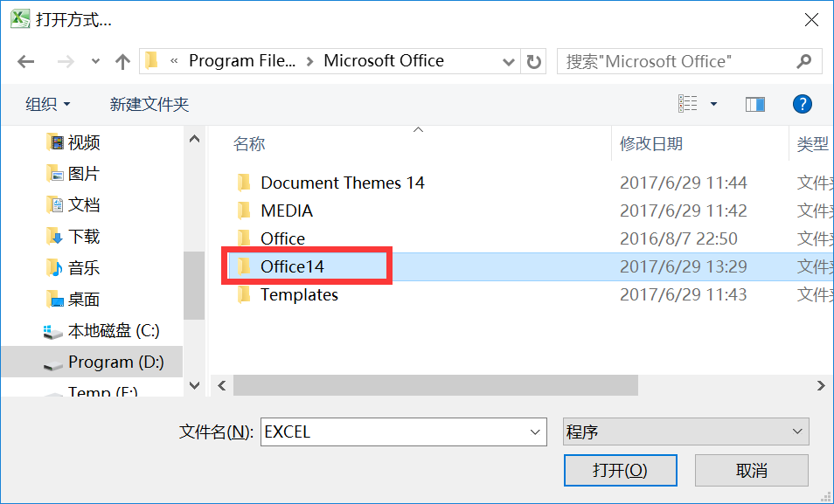Sort by 修改日期 column header
Image resolution: width=834 pixels, height=504 pixels.
click(x=651, y=143)
